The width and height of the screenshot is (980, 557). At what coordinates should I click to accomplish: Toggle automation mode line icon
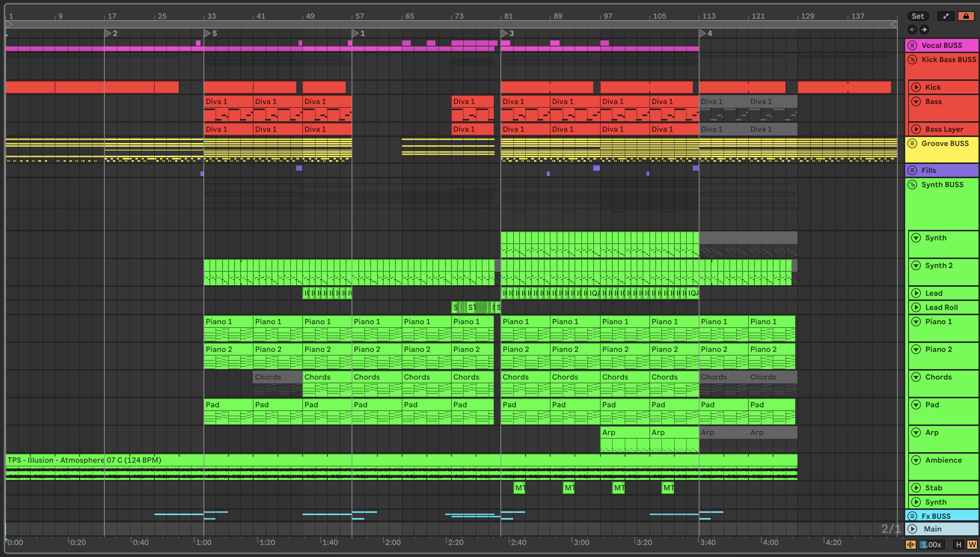pyautogui.click(x=946, y=16)
